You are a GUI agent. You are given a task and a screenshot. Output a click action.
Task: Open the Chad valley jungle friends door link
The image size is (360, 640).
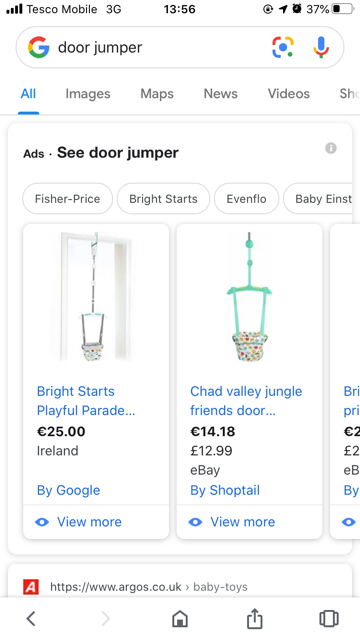(x=246, y=400)
